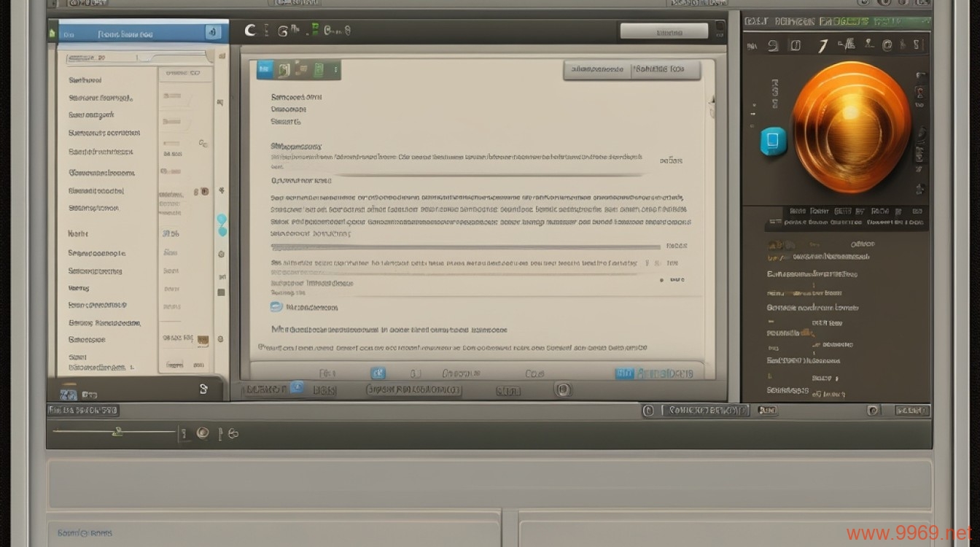The width and height of the screenshot is (980, 547).
Task: Toggle the upper cyan dot on left panel edge
Action: tap(222, 219)
